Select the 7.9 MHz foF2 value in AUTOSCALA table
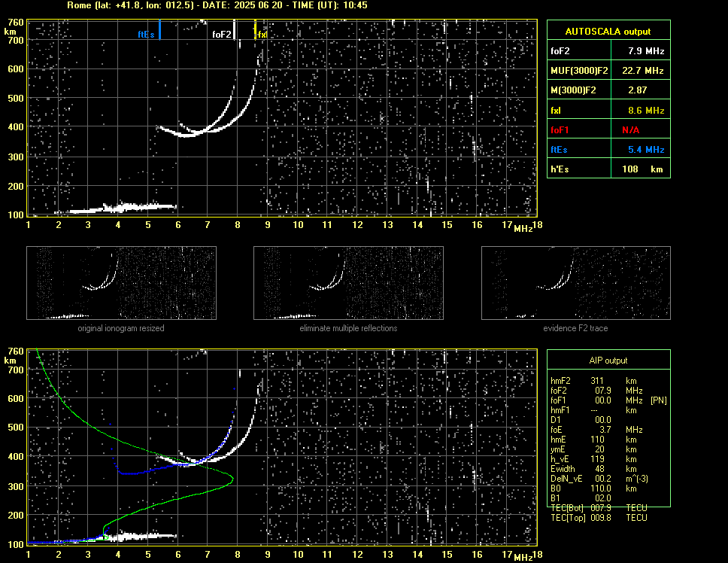 [x=646, y=51]
